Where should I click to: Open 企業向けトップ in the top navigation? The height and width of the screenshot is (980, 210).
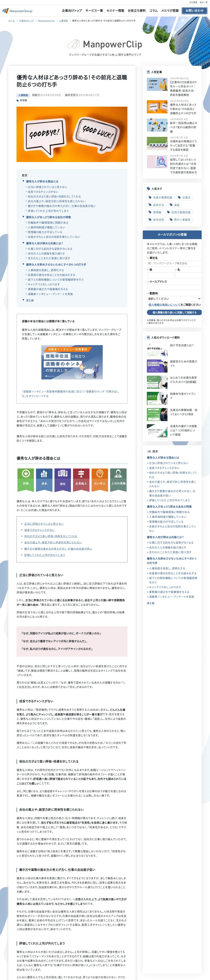(72, 11)
